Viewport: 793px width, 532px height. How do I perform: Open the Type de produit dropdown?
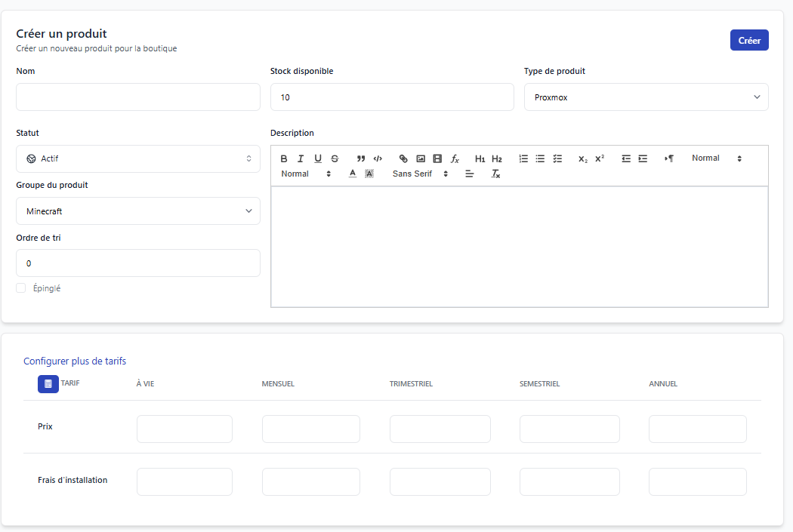646,97
